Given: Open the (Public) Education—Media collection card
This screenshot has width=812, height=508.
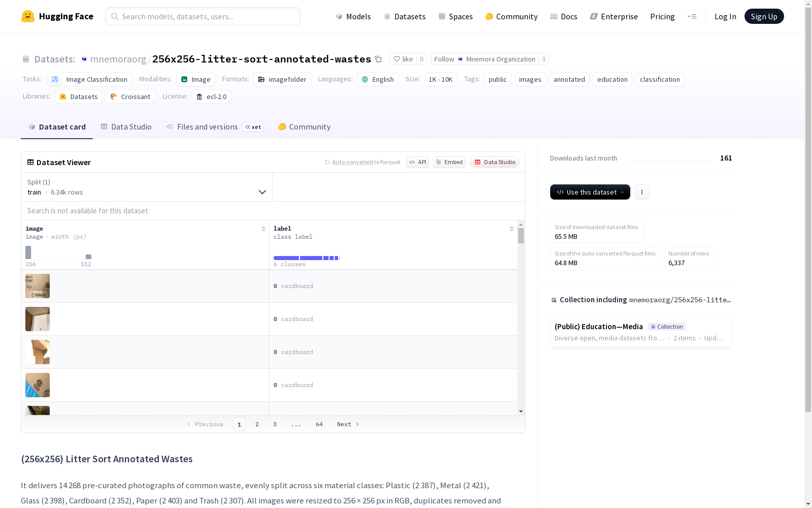Looking at the screenshot, I should [641, 332].
